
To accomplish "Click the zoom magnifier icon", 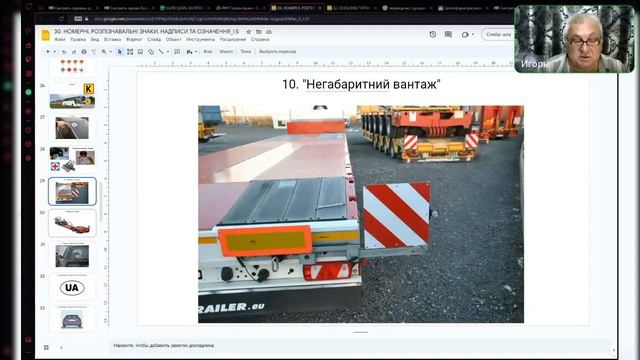I will click(104, 52).
